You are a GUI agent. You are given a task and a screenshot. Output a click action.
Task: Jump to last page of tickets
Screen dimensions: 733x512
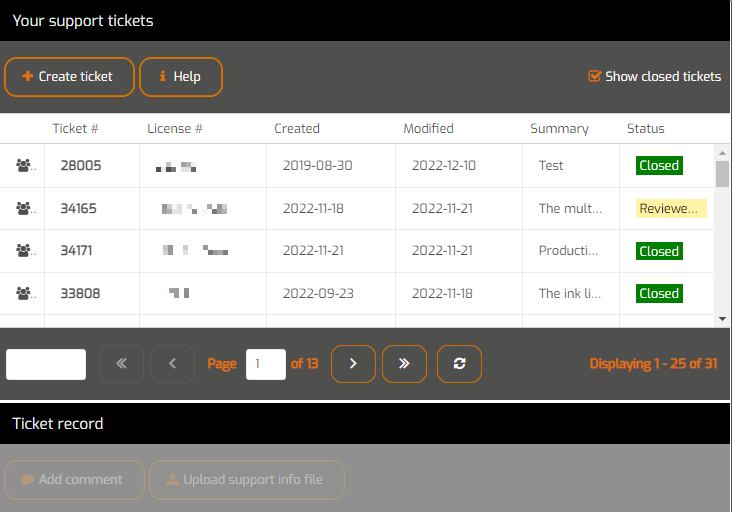point(404,364)
